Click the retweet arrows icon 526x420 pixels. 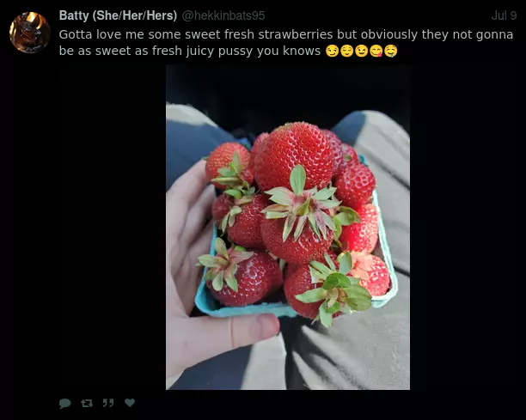click(87, 403)
